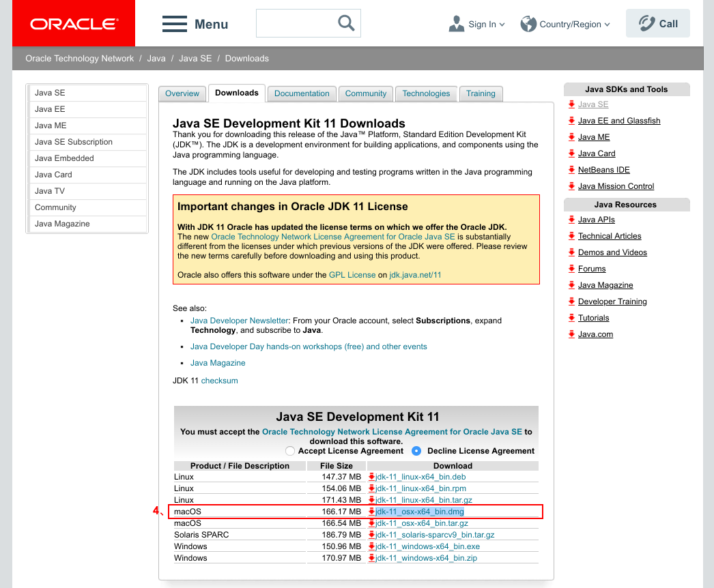Open Oracle license agreement link in yellow box

333,237
